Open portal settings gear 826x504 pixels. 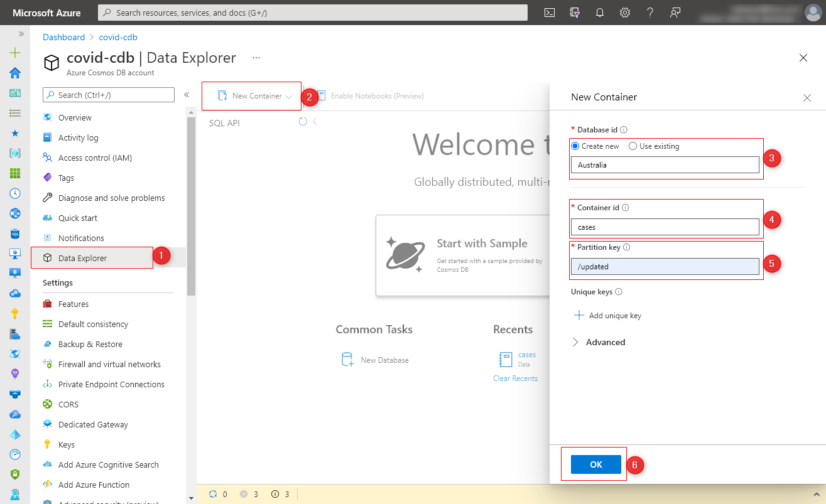[x=625, y=13]
